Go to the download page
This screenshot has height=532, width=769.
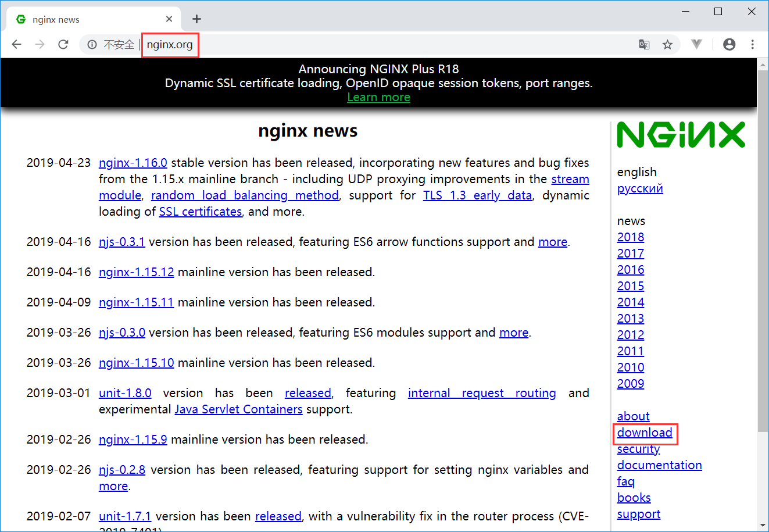point(645,433)
